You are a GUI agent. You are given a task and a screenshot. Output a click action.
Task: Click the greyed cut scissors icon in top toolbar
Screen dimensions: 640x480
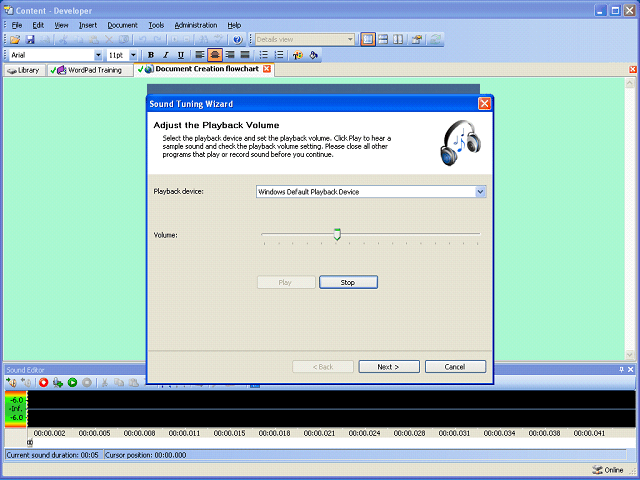pyautogui.click(x=63, y=40)
